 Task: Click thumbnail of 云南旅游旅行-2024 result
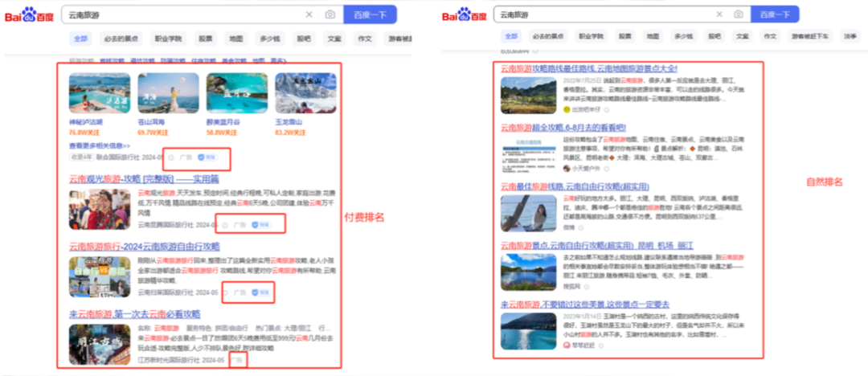coord(100,277)
